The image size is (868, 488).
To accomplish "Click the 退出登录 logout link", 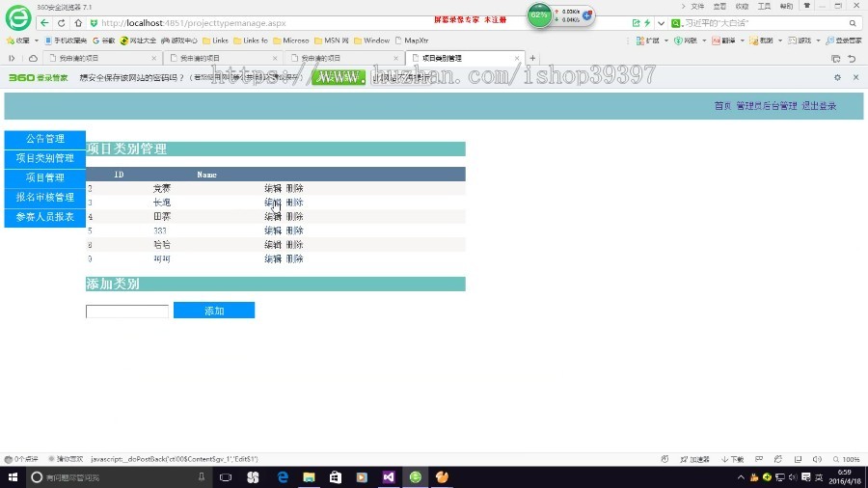I will click(x=819, y=106).
